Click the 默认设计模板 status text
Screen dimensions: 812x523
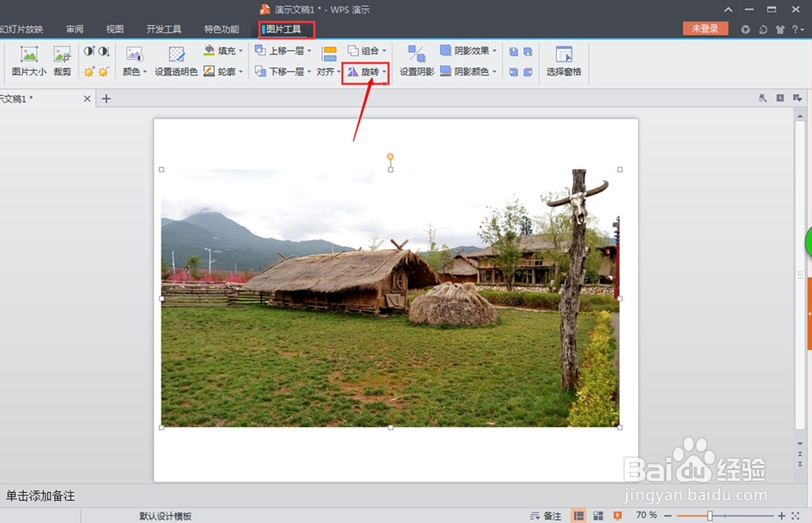[165, 517]
